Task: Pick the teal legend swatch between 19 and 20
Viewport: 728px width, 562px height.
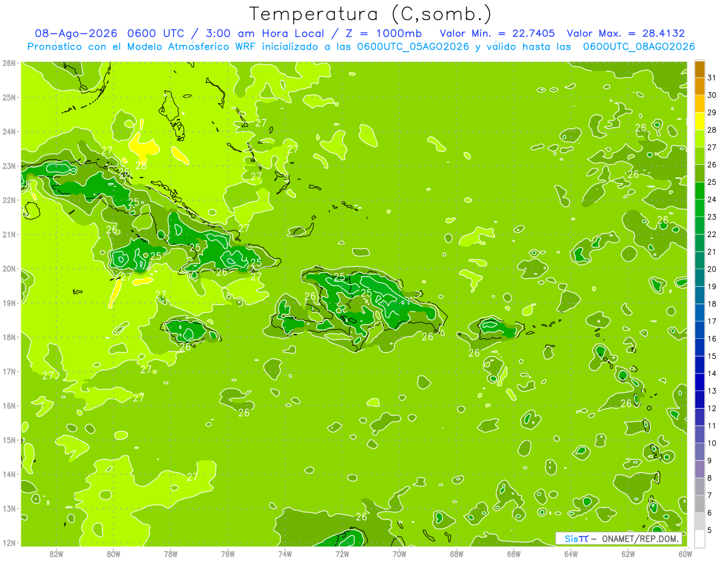Action: tap(699, 278)
